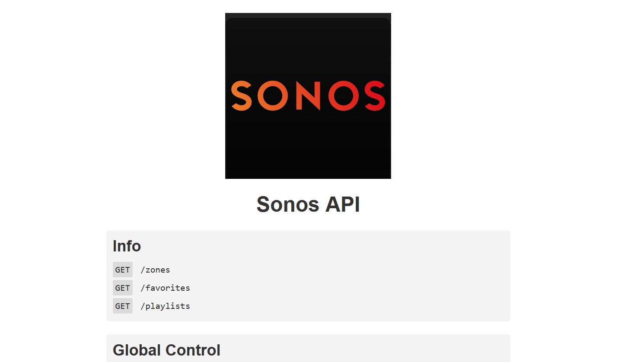Click the black background below the SONOS lettering
The width and height of the screenshot is (644, 362).
pos(308,147)
